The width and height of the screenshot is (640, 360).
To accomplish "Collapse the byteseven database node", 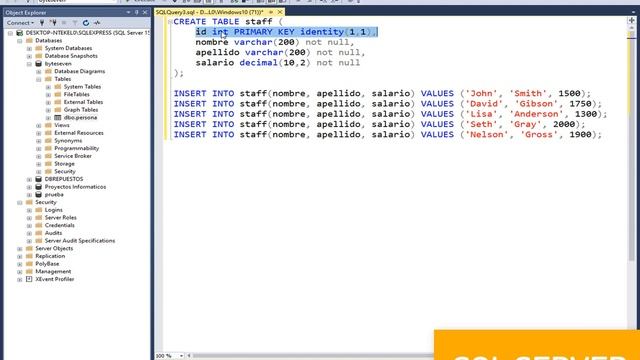I will pos(29,64).
